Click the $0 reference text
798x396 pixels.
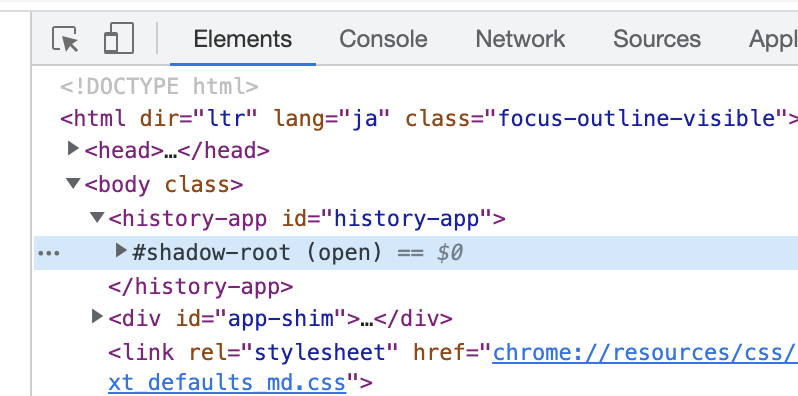point(450,252)
